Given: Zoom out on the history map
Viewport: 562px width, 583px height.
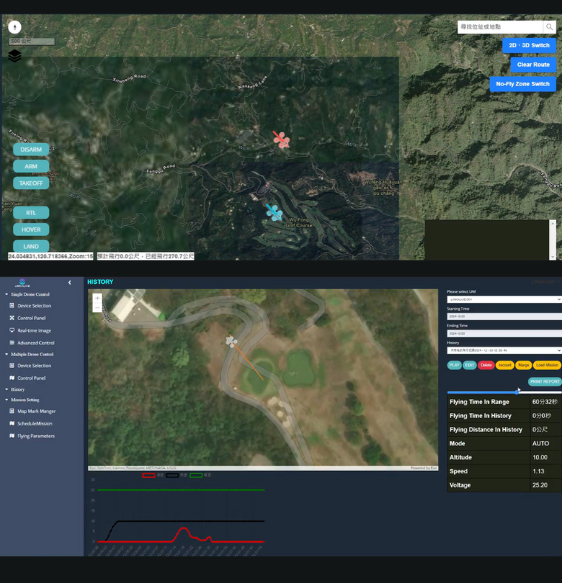Looking at the screenshot, I should pyautogui.click(x=97, y=307).
